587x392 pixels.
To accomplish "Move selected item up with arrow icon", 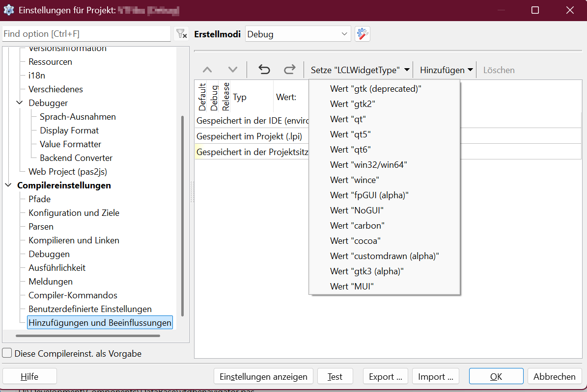I will pyautogui.click(x=207, y=70).
